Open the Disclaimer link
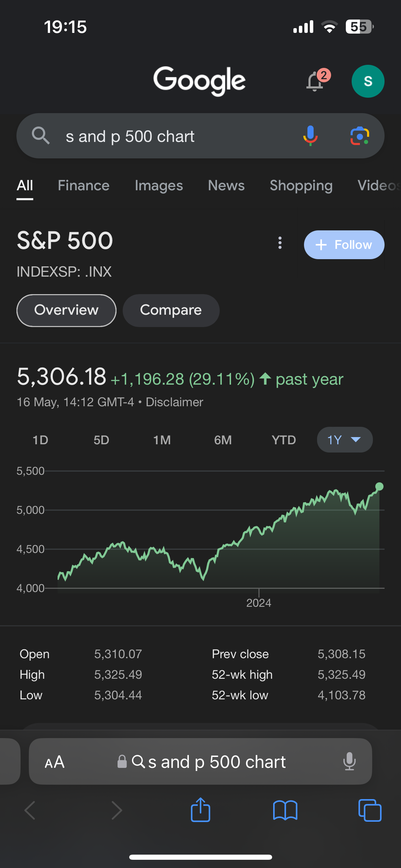401x868 pixels. point(174,402)
